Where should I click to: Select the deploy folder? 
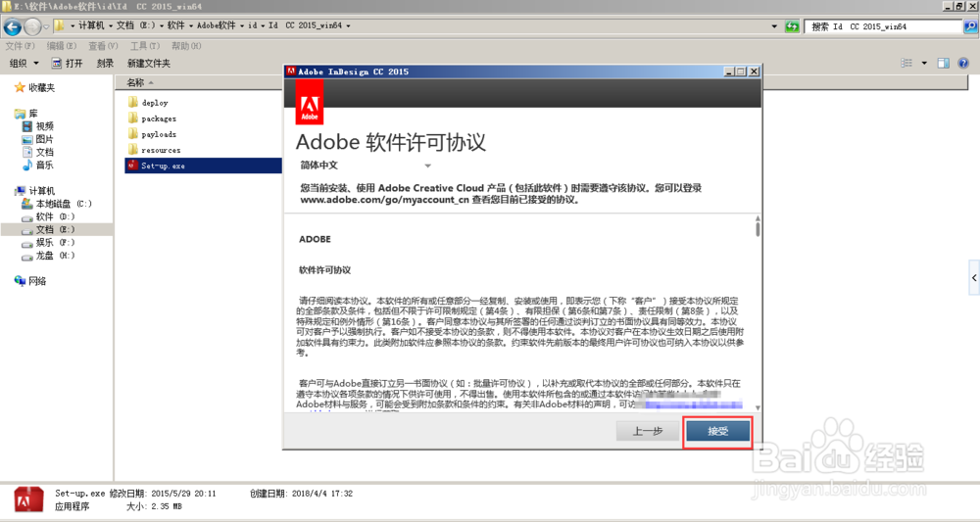pyautogui.click(x=148, y=103)
